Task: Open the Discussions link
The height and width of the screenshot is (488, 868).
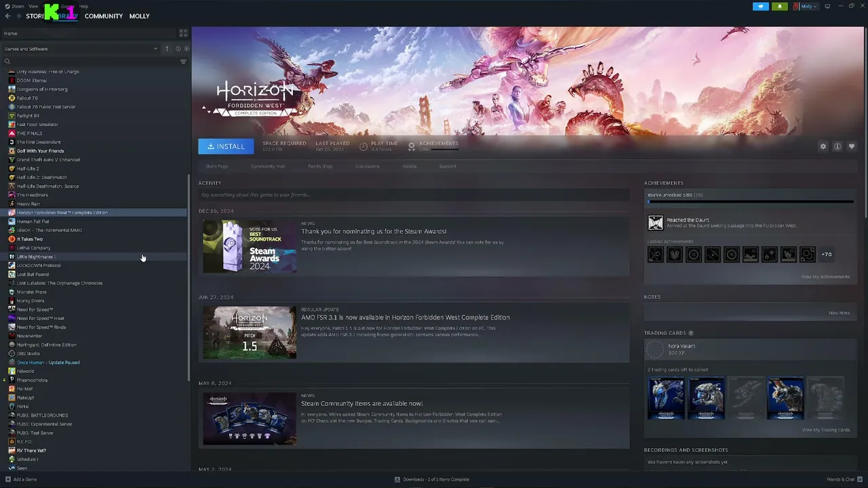Action: point(368,166)
